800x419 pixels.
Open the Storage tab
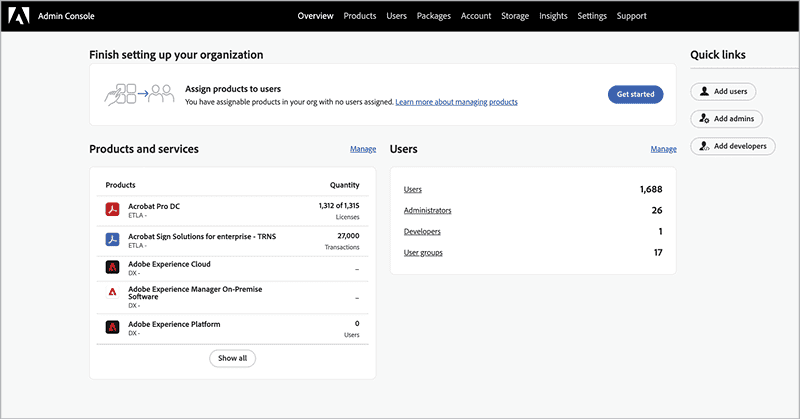[x=515, y=16]
